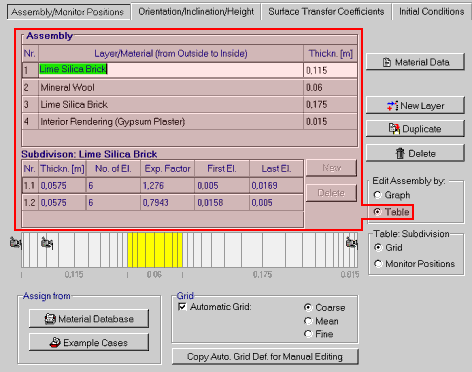This screenshot has height=372, width=472.
Task: Click thickness cell 0,175
Action: click(x=330, y=105)
